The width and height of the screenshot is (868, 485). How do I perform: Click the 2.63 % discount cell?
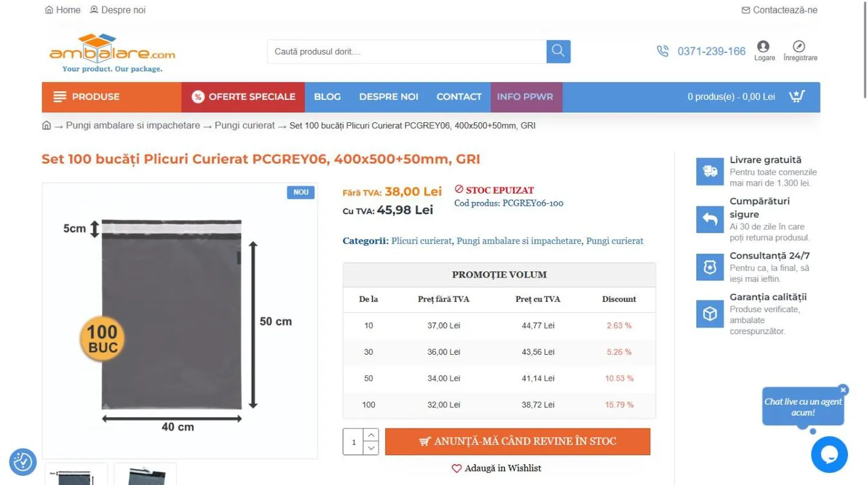click(x=619, y=325)
